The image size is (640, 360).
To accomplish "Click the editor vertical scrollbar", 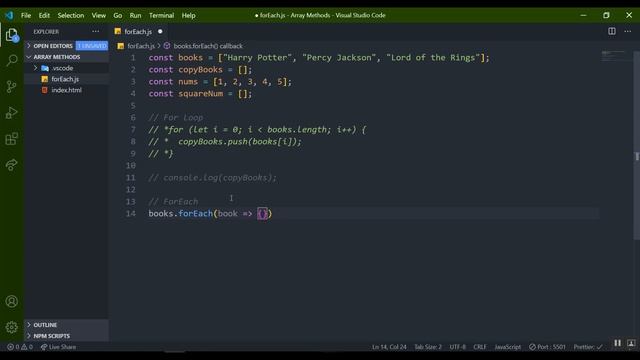I will [x=637, y=145].
